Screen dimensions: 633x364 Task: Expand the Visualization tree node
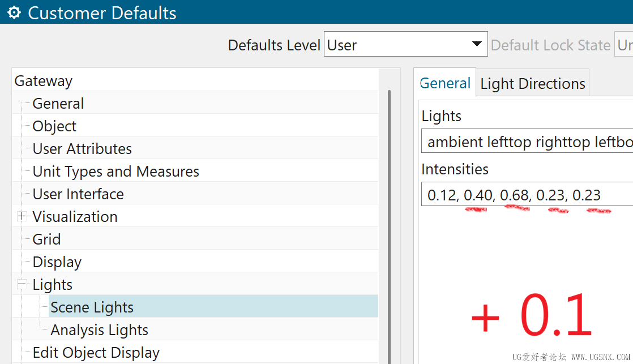(22, 216)
